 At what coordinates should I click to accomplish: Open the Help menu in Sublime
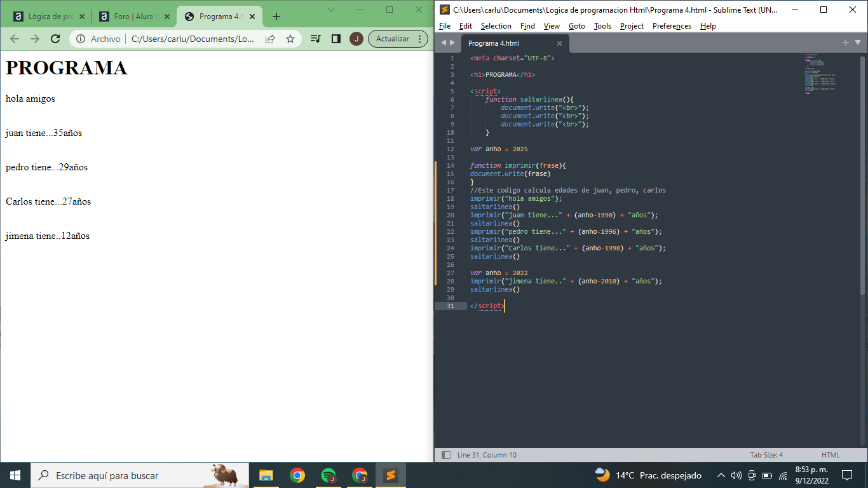pyautogui.click(x=708, y=26)
